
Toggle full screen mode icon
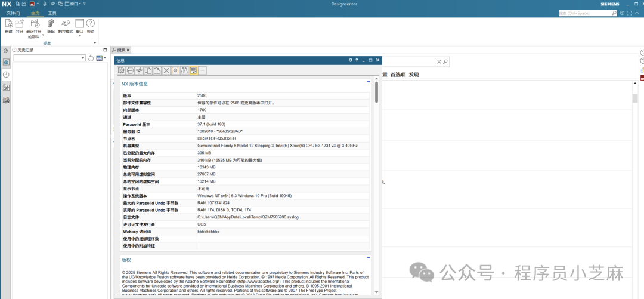629,13
